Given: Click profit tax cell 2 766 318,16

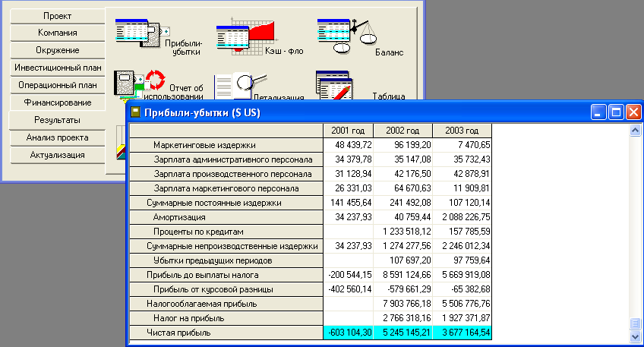Looking at the screenshot, I should tap(403, 318).
